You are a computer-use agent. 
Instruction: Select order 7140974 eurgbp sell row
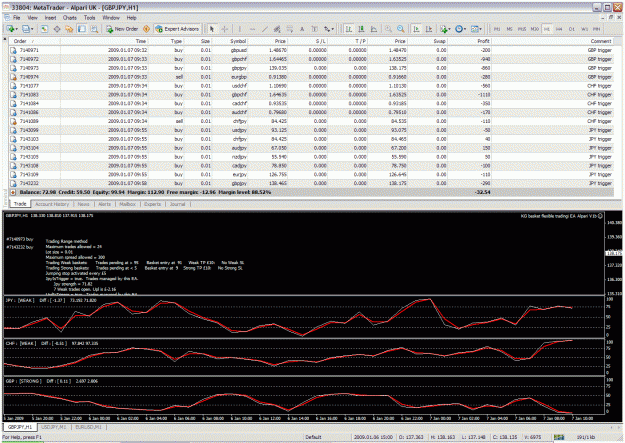(x=311, y=77)
